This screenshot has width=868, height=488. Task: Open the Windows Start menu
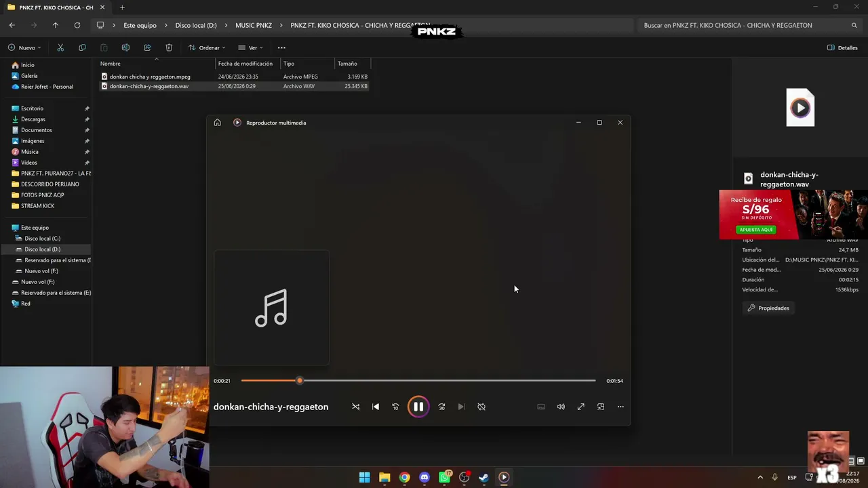click(x=364, y=477)
